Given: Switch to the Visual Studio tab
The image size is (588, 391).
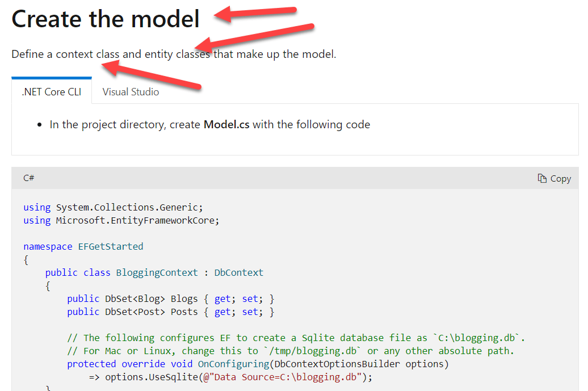Looking at the screenshot, I should (x=131, y=92).
